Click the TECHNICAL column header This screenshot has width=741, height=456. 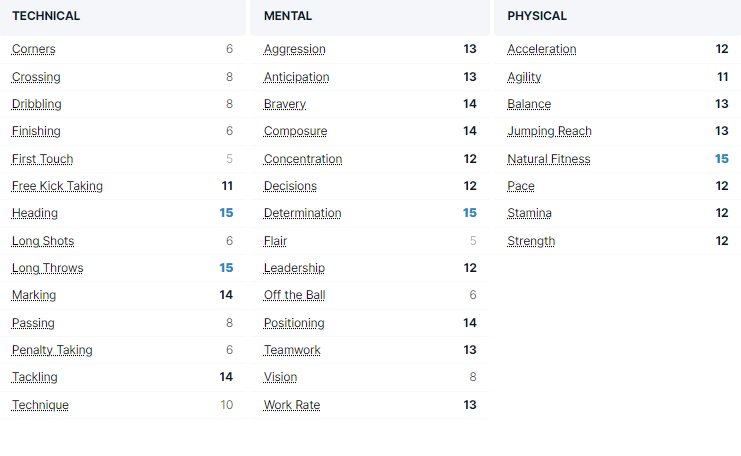pos(46,16)
